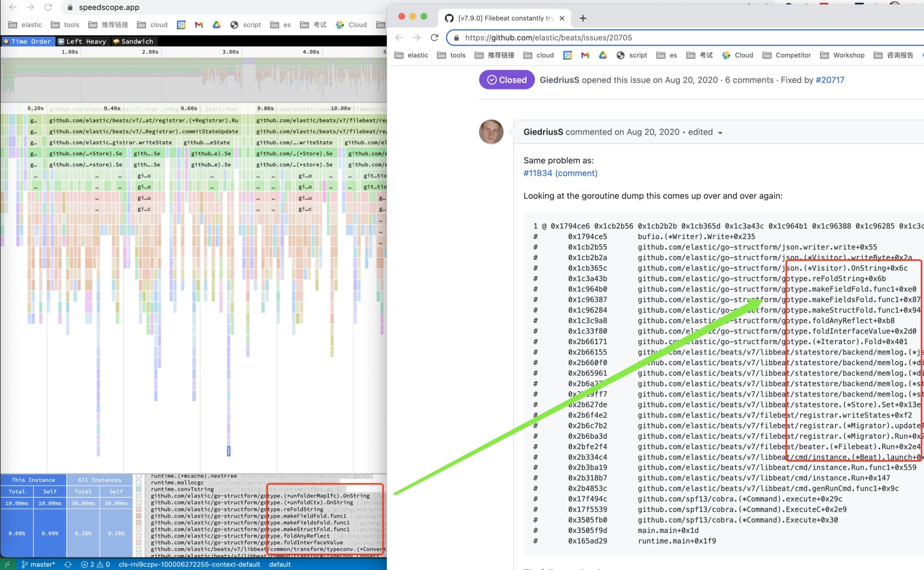Open Google Drive bookmark in speedscope window
This screenshot has height=570, width=924.
pos(217,25)
